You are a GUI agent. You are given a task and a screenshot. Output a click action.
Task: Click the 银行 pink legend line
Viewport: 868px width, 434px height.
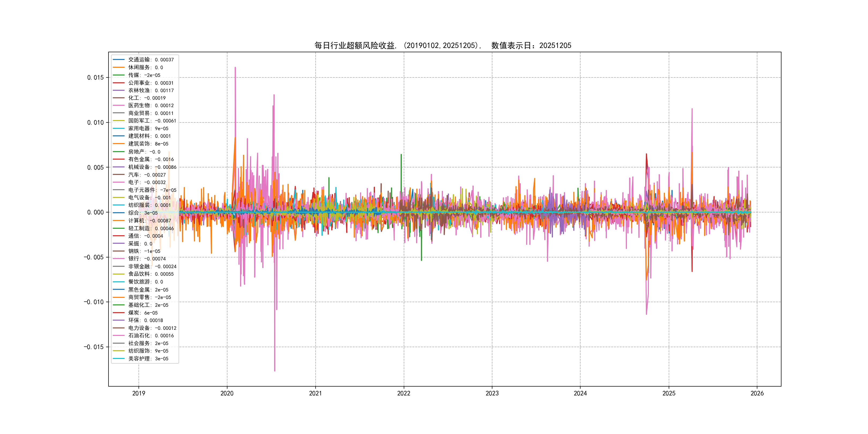coord(119,259)
